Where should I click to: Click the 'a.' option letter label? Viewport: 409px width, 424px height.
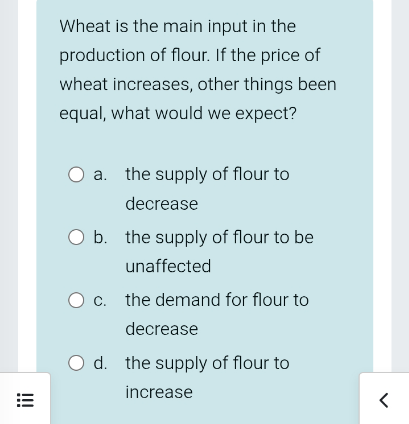pyautogui.click(x=100, y=175)
